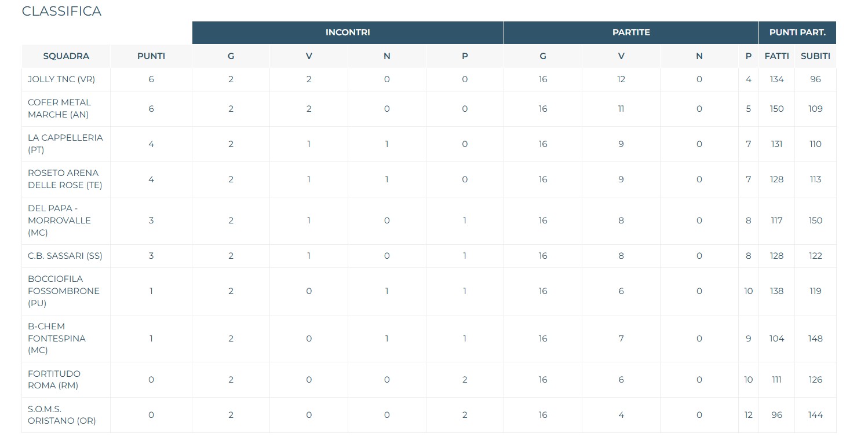
Task: Click the PUNTI PART. header group
Action: click(x=797, y=32)
